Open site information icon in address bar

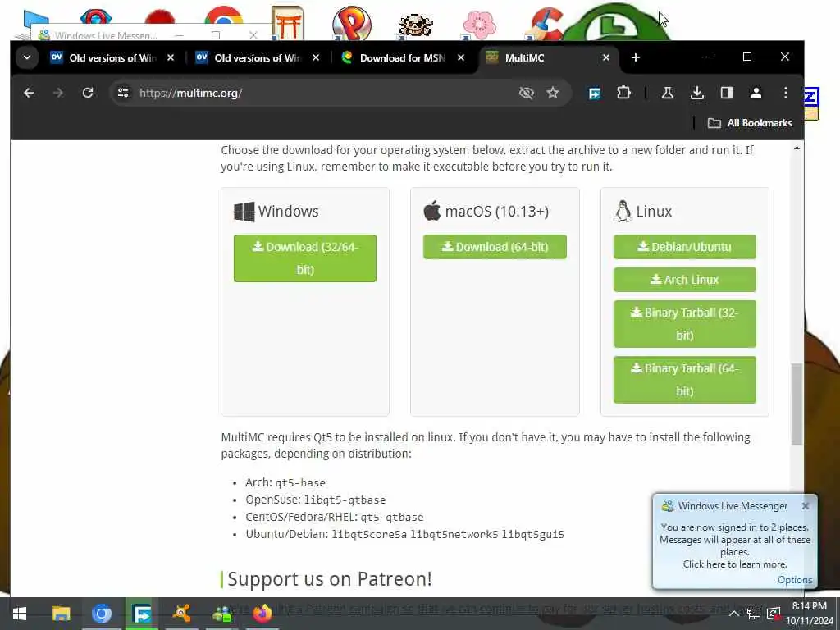tap(123, 93)
